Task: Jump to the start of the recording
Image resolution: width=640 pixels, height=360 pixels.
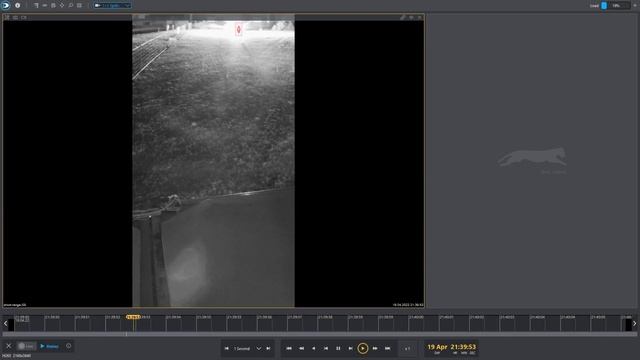Action: 289,348
